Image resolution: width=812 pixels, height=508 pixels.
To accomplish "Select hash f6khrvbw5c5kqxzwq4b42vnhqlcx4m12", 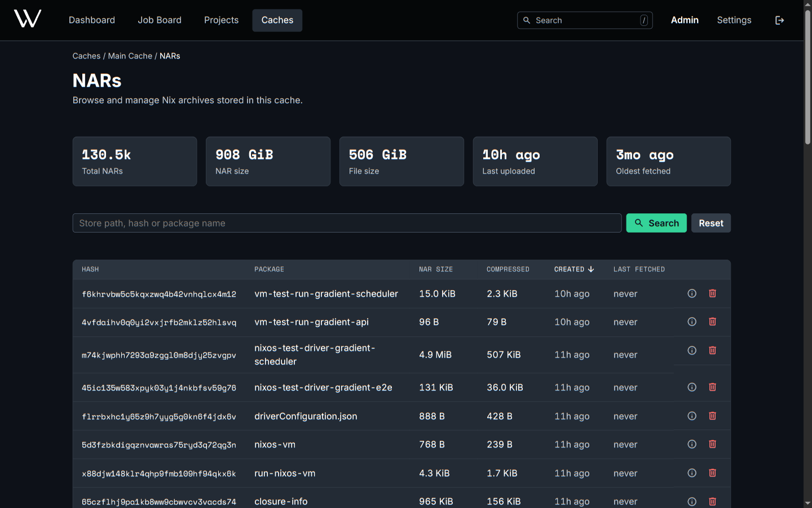I will pos(159,294).
